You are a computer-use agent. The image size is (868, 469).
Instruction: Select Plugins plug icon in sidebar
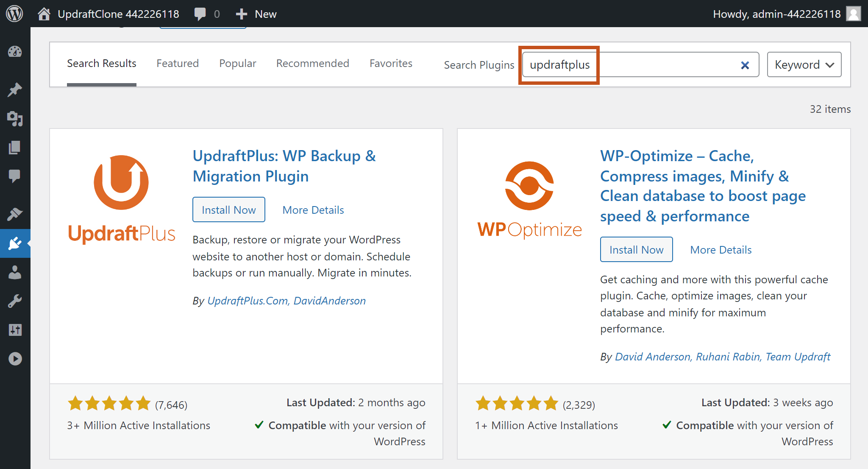pyautogui.click(x=15, y=243)
